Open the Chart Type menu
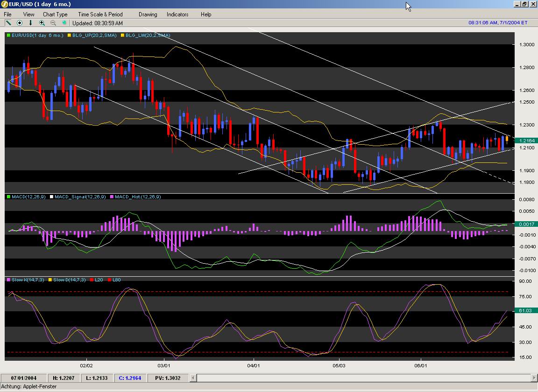The image size is (538, 392). click(x=55, y=14)
